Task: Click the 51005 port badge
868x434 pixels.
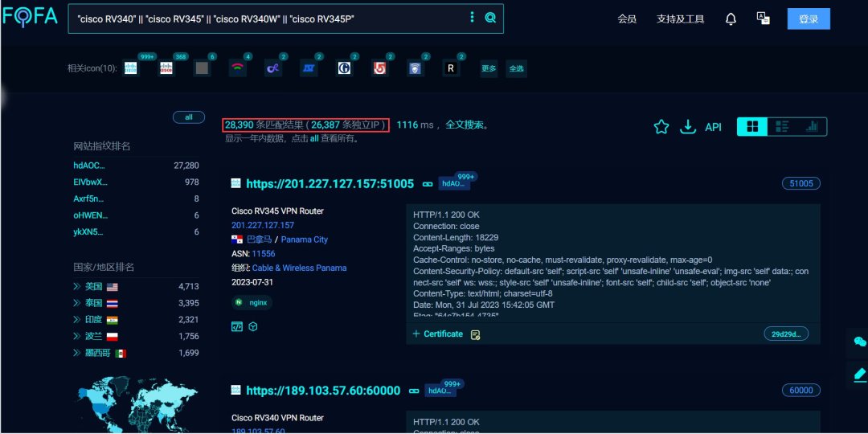Action: pos(801,184)
